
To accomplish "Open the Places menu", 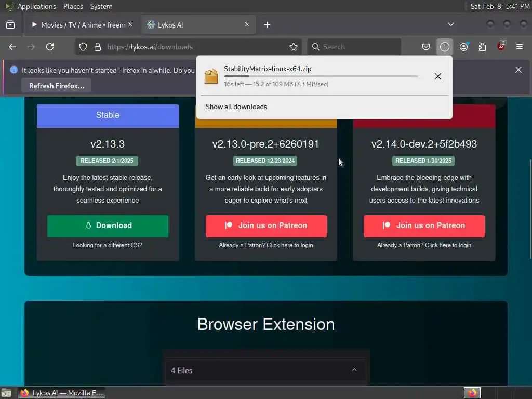I will pyautogui.click(x=73, y=6).
